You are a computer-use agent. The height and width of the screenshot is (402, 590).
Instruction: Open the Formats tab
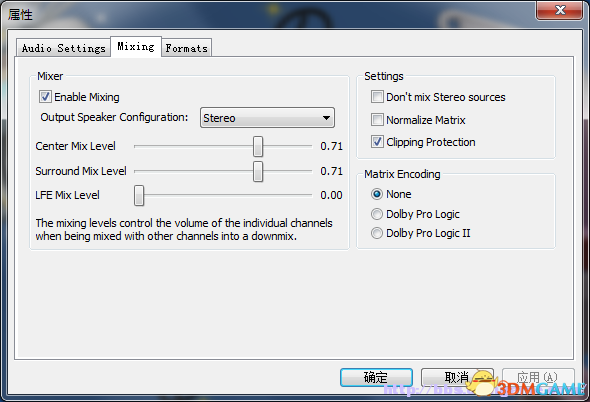[x=187, y=48]
